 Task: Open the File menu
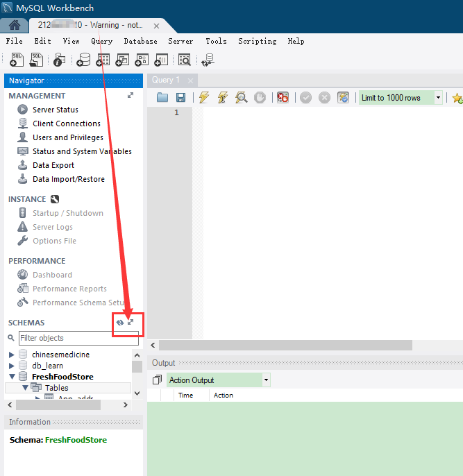[15, 41]
